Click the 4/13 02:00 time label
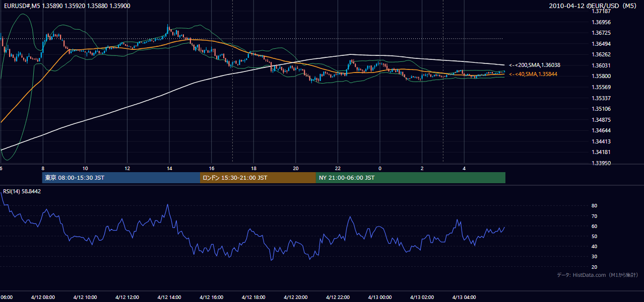644x302 pixels. 422,297
